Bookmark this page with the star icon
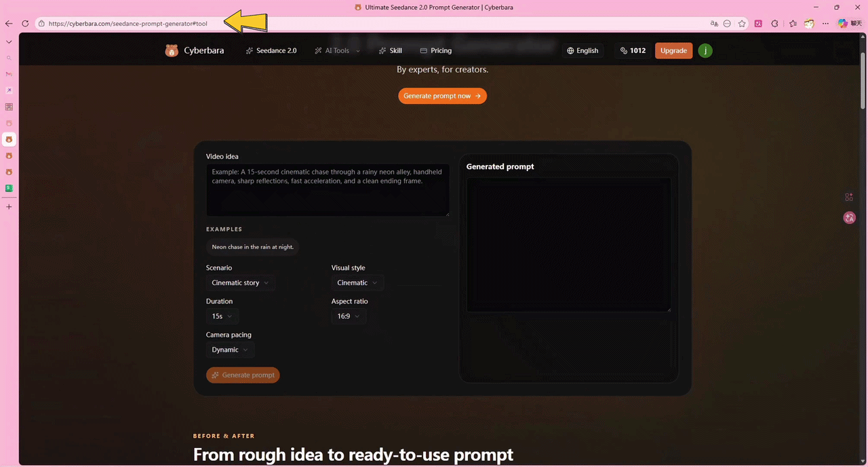This screenshot has height=467, width=868. click(742, 23)
